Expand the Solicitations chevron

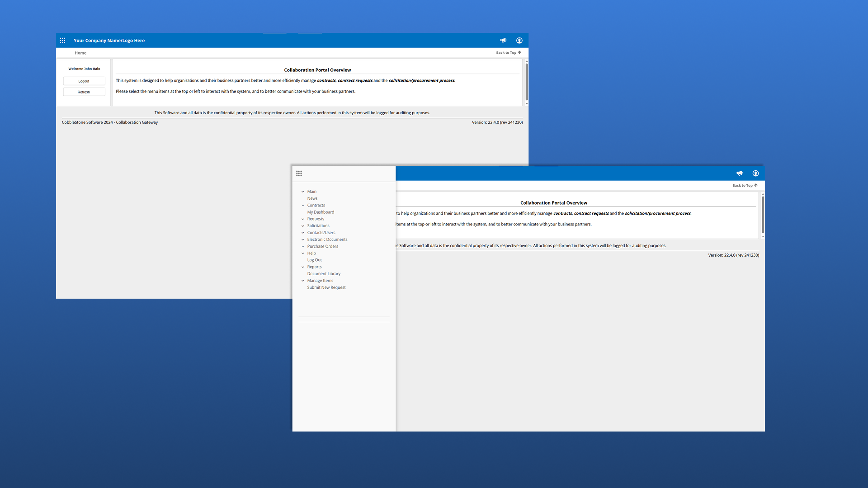coord(303,226)
